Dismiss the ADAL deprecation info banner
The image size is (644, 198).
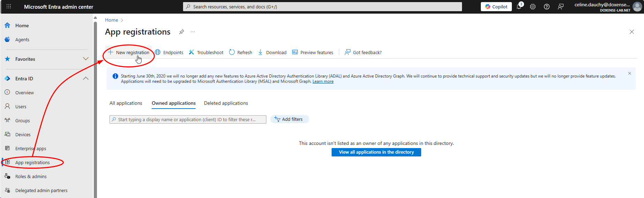[630, 73]
